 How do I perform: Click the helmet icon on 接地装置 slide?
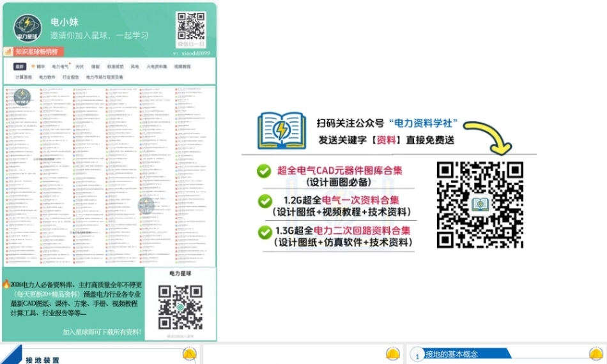coord(189,354)
